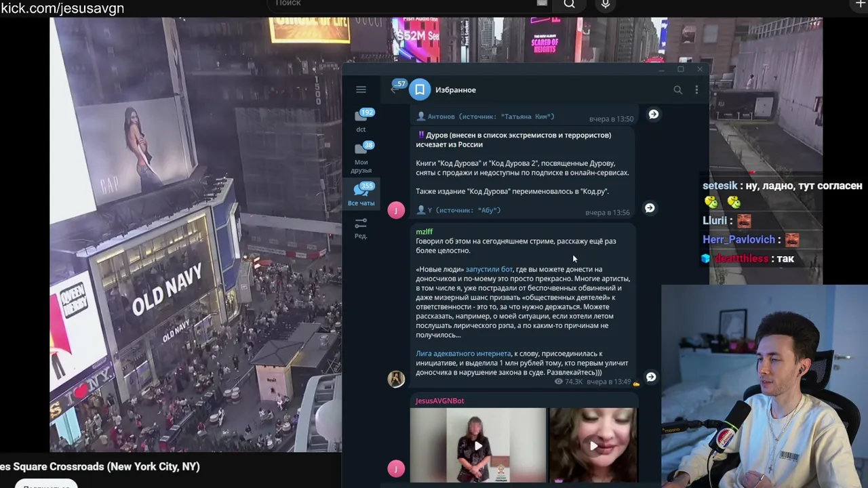The width and height of the screenshot is (868, 488).
Task: Forward the Антонов source message
Action: [654, 115]
